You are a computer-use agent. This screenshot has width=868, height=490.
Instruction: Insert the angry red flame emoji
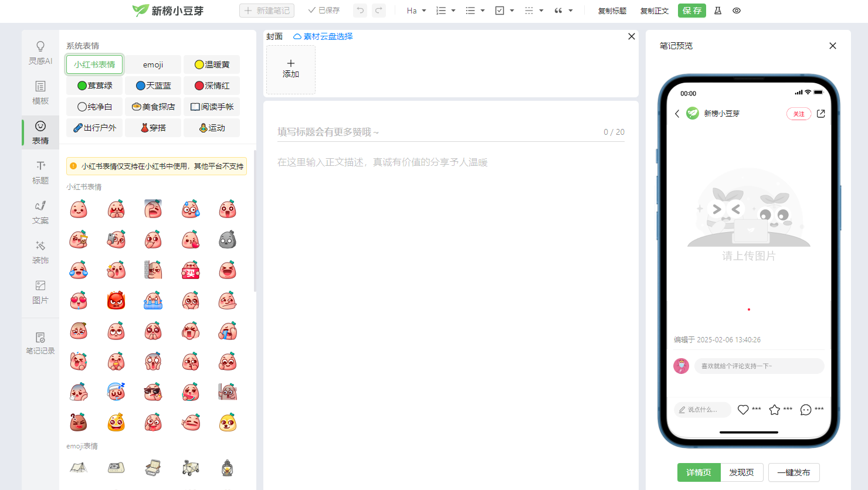[x=116, y=301]
